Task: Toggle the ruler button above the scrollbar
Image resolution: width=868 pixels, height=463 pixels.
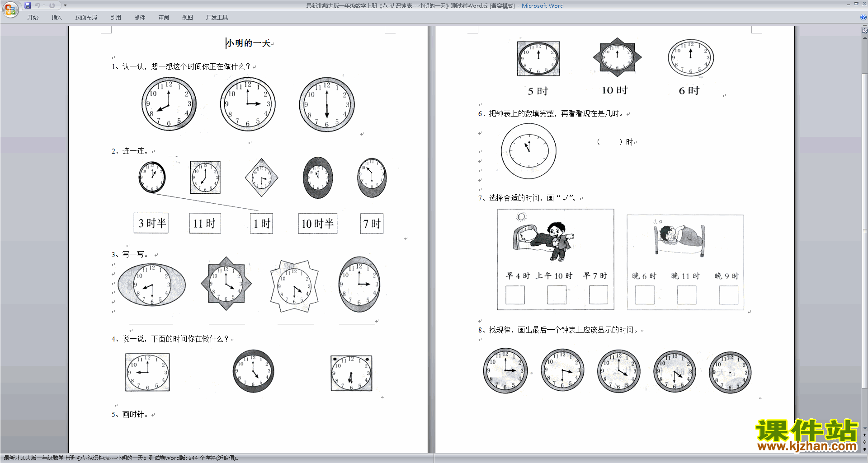Action: pyautogui.click(x=864, y=31)
